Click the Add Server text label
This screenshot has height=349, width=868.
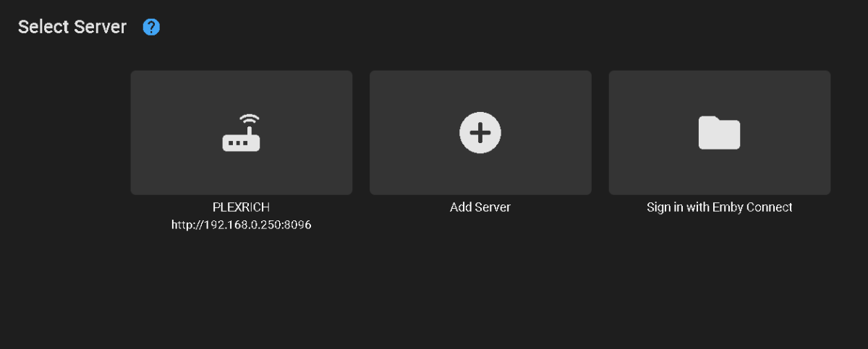coord(480,207)
